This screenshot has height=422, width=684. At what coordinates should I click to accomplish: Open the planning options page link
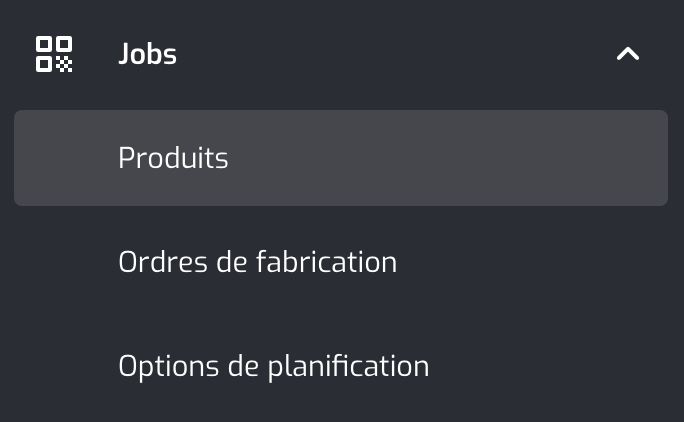[x=273, y=366]
